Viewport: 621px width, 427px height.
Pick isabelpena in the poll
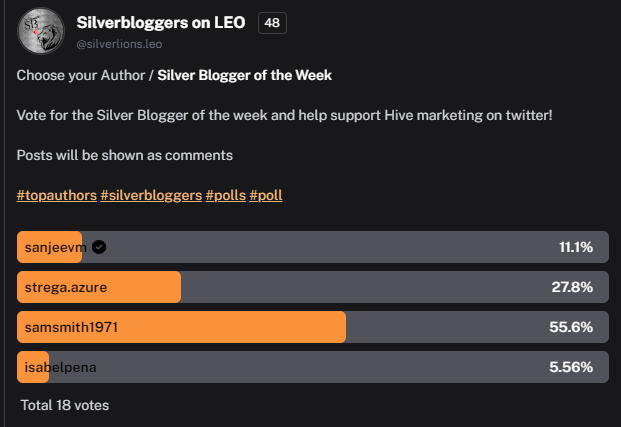312,367
